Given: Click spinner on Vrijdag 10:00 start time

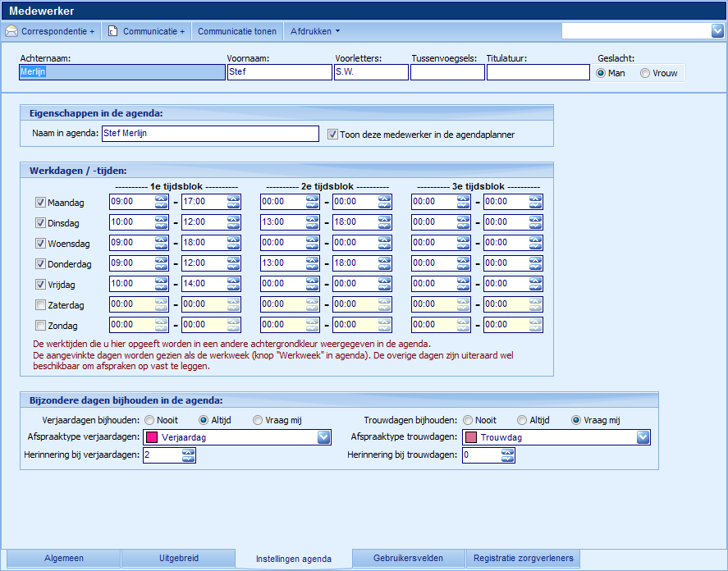Looking at the screenshot, I should (x=161, y=283).
